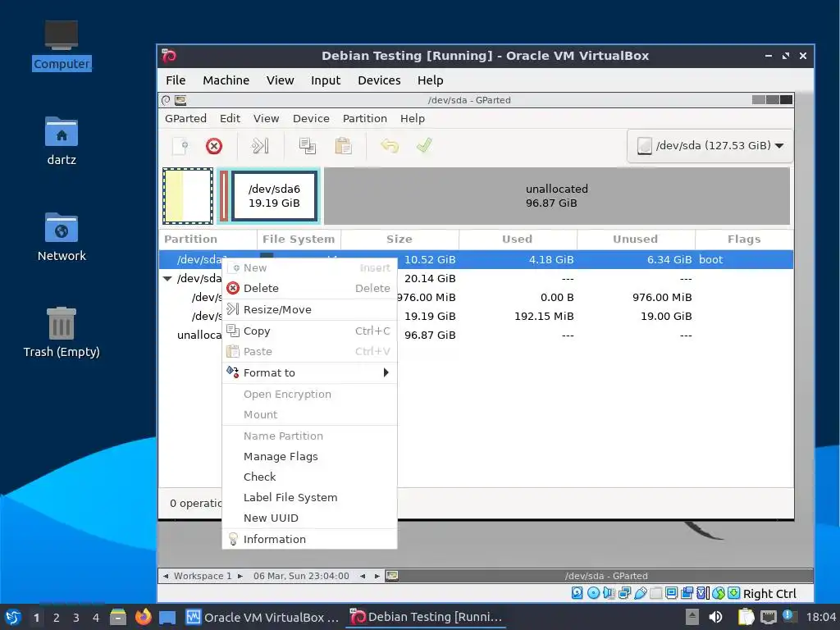
Task: Click the Unused column header
Action: point(635,240)
